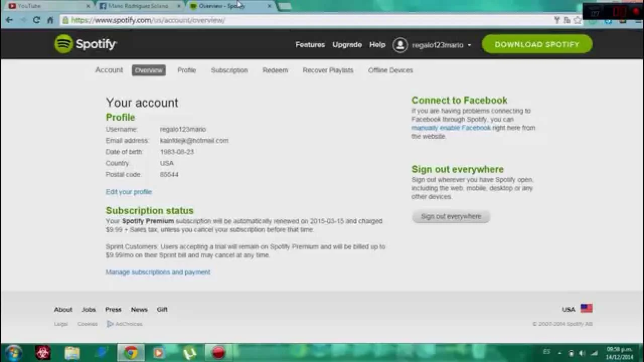The image size is (644, 362).
Task: Click the ES language indicator in the taskbar
Action: coord(546,352)
